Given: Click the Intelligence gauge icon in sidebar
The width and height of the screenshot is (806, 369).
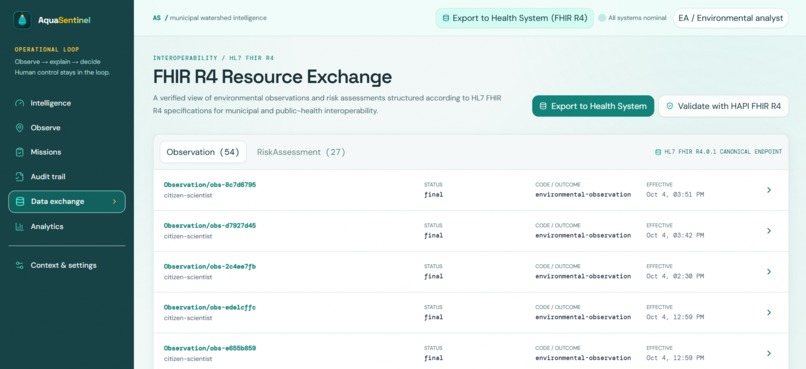Looking at the screenshot, I should [x=20, y=103].
